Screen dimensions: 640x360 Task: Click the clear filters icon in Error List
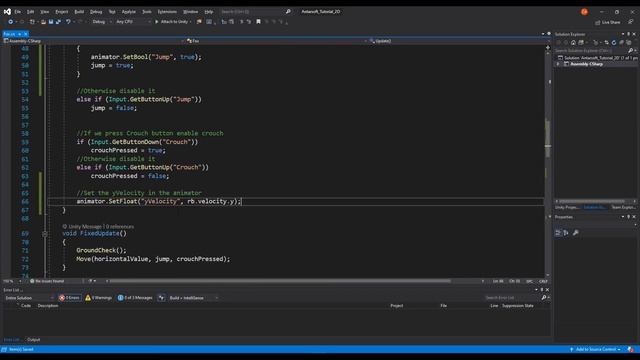(162, 298)
